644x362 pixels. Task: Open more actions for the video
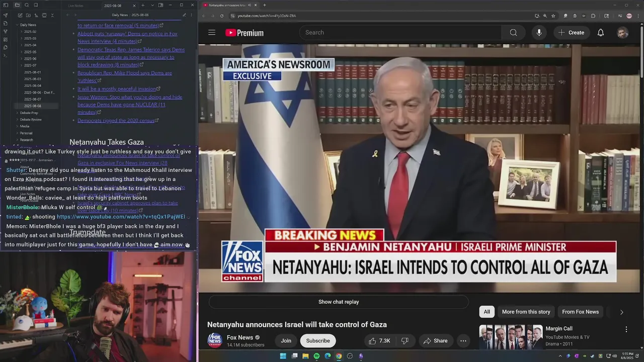(x=463, y=341)
